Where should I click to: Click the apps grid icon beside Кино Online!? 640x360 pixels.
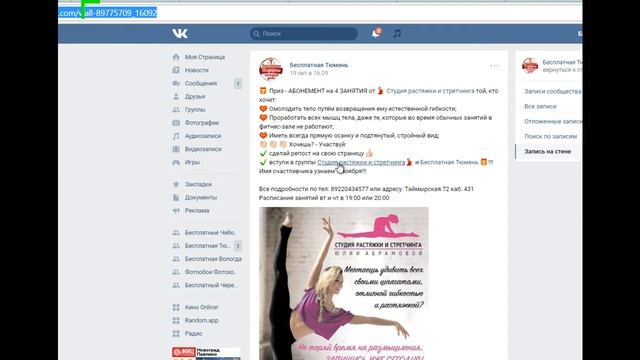coord(176,307)
